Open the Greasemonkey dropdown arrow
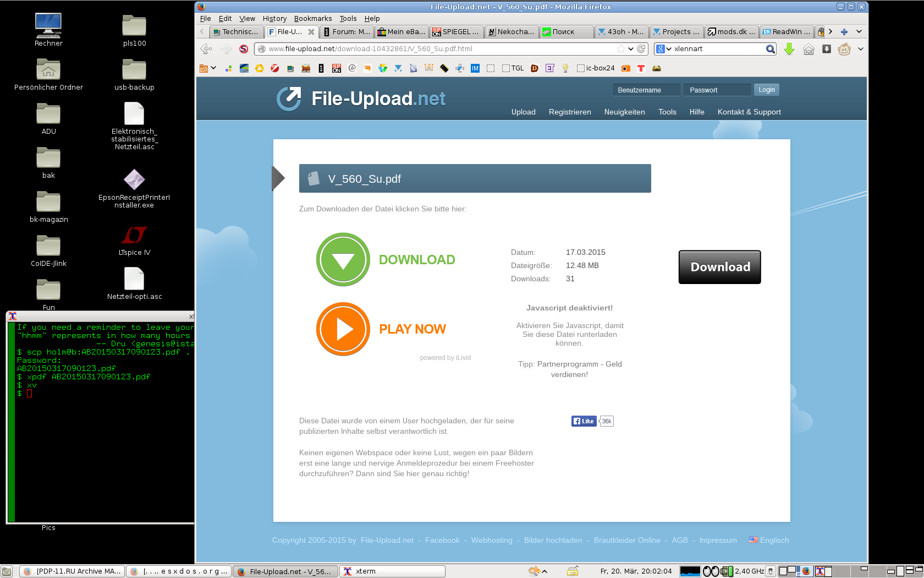This screenshot has height=578, width=924. point(861,49)
